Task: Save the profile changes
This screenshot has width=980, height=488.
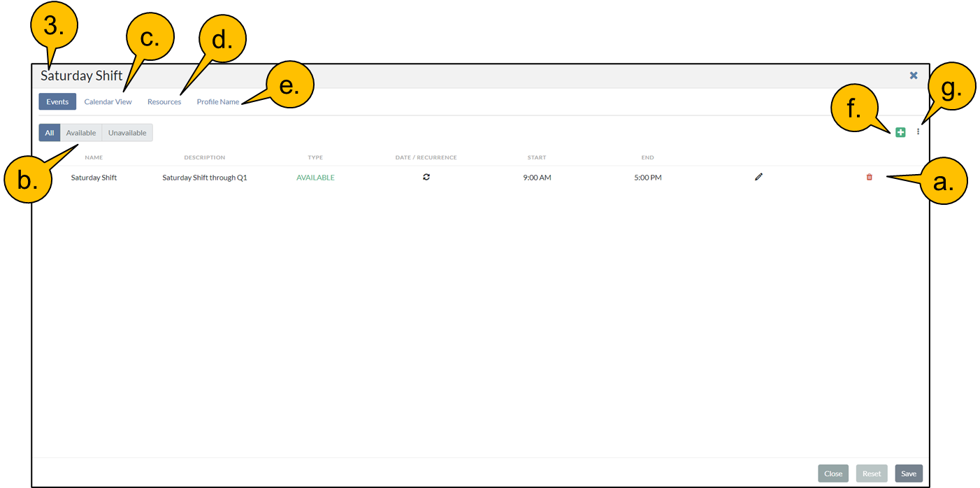Action: 909,473
